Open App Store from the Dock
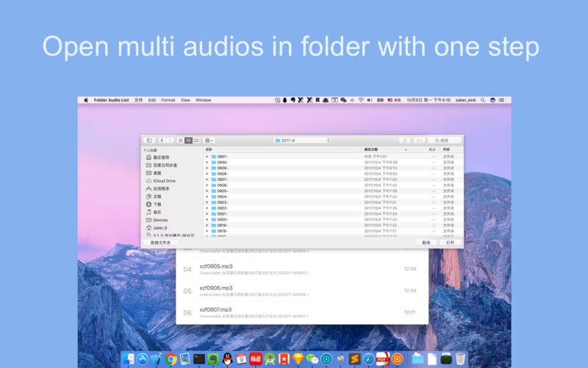The height and width of the screenshot is (368, 588). coord(143,359)
